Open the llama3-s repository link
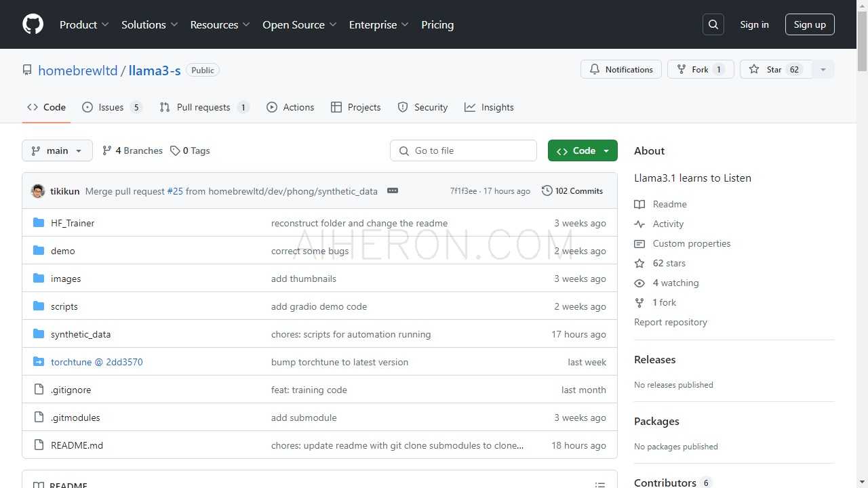The image size is (868, 488). (155, 70)
